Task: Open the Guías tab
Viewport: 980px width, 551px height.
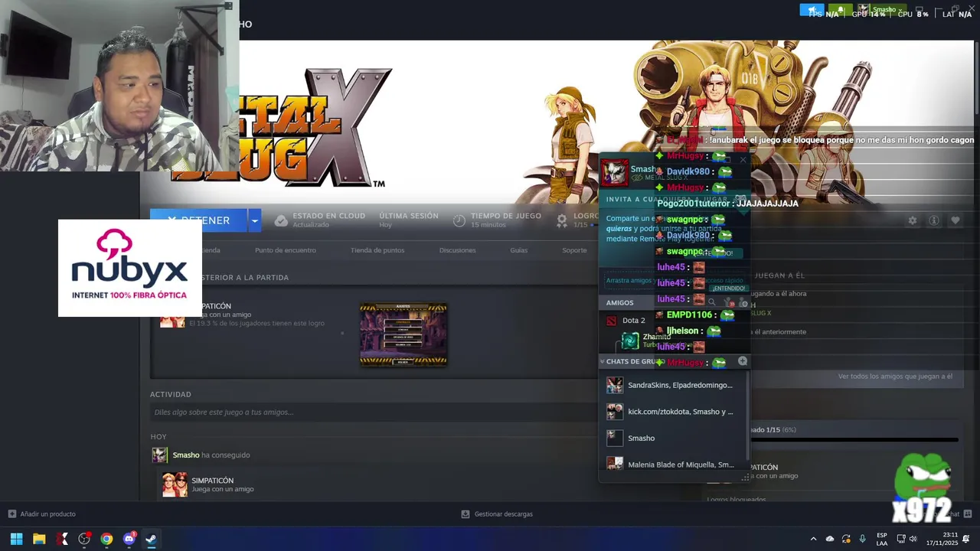Action: (519, 250)
